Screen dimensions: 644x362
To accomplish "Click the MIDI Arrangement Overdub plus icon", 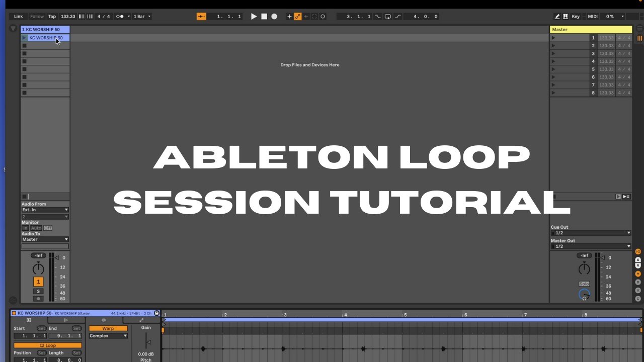I will click(x=289, y=17).
